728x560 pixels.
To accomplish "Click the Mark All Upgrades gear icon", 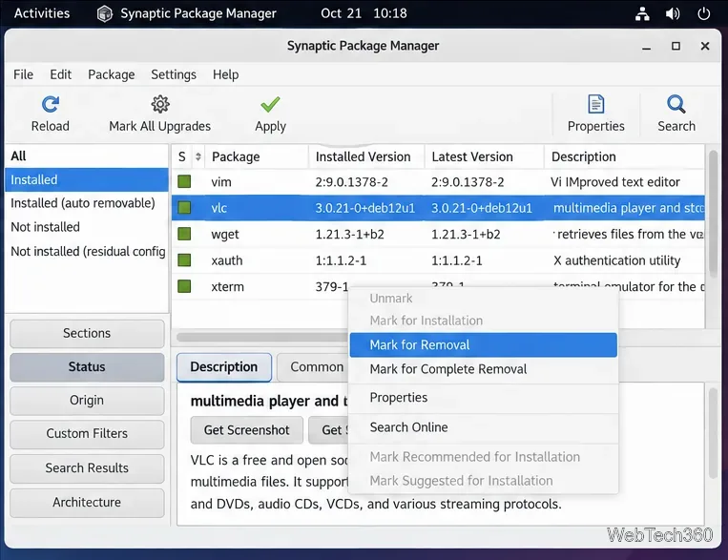I will (160, 105).
